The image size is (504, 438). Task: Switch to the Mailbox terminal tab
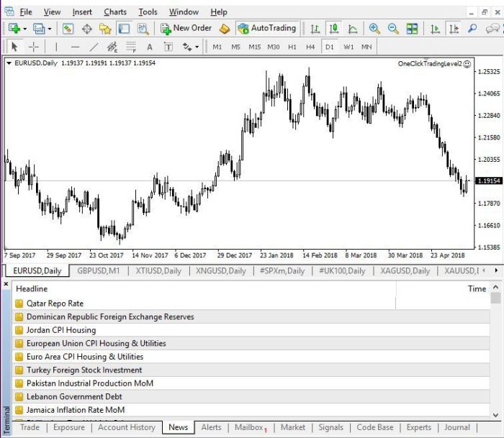(251, 427)
